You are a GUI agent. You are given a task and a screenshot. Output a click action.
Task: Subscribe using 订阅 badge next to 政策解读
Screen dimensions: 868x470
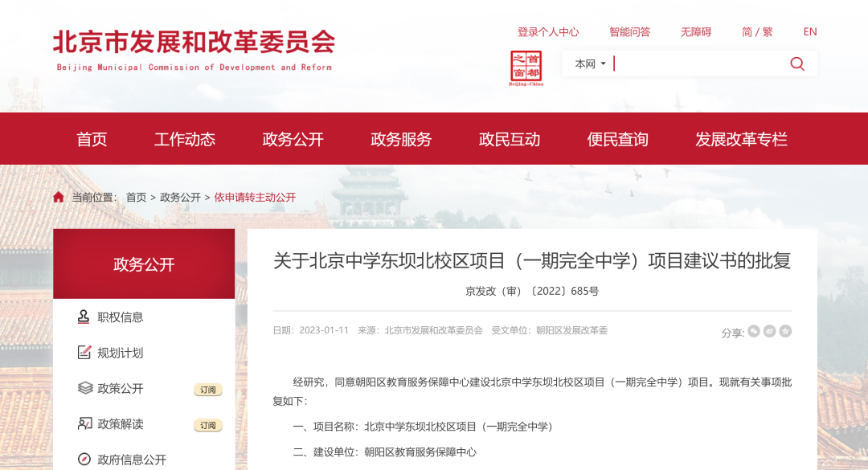point(207,425)
